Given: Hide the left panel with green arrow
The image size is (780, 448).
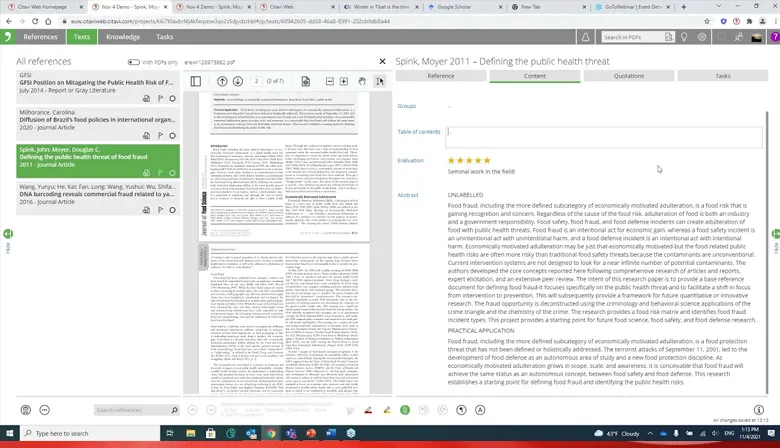Looking at the screenshot, I should [8, 234].
